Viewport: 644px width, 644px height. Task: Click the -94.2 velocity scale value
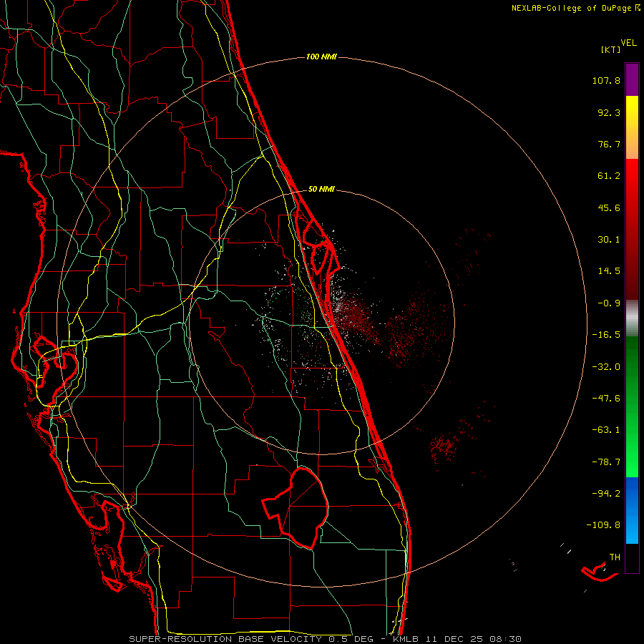pyautogui.click(x=606, y=493)
